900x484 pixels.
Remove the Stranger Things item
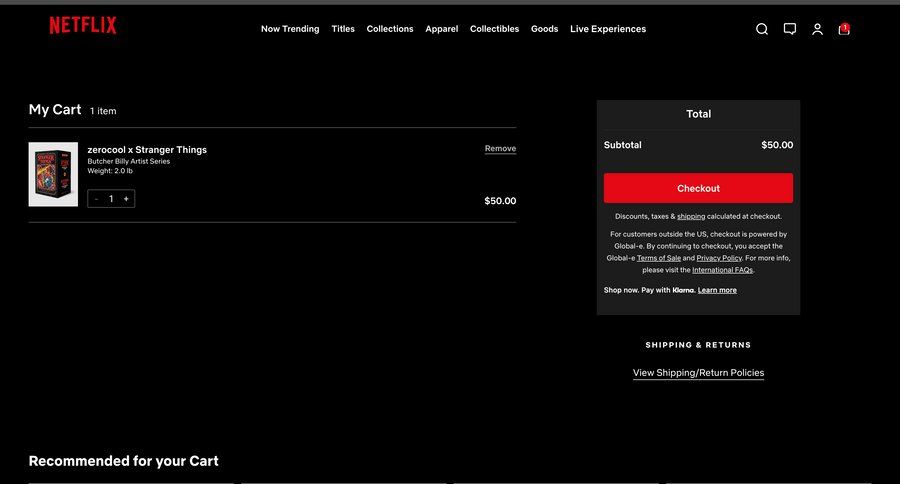[x=500, y=149]
